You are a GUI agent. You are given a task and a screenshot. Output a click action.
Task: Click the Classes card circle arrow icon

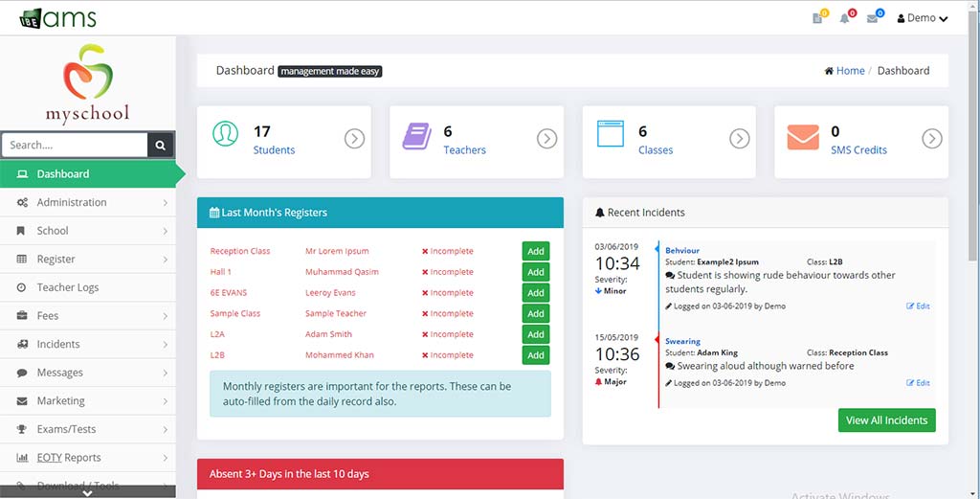(x=739, y=140)
